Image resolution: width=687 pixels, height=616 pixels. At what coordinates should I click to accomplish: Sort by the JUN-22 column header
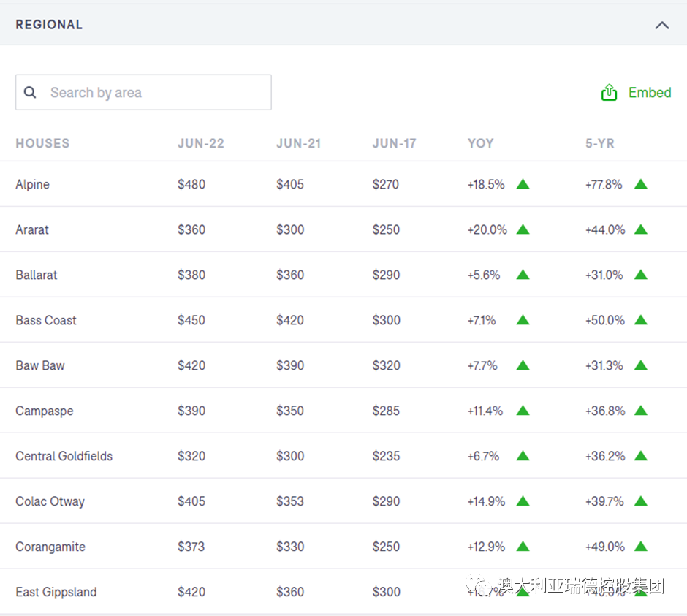tap(200, 143)
